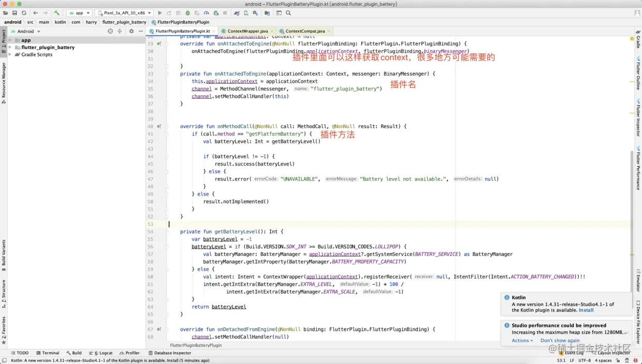This screenshot has width=642, height=364.
Task: Click the Make Project hammer icon
Action: [57, 13]
